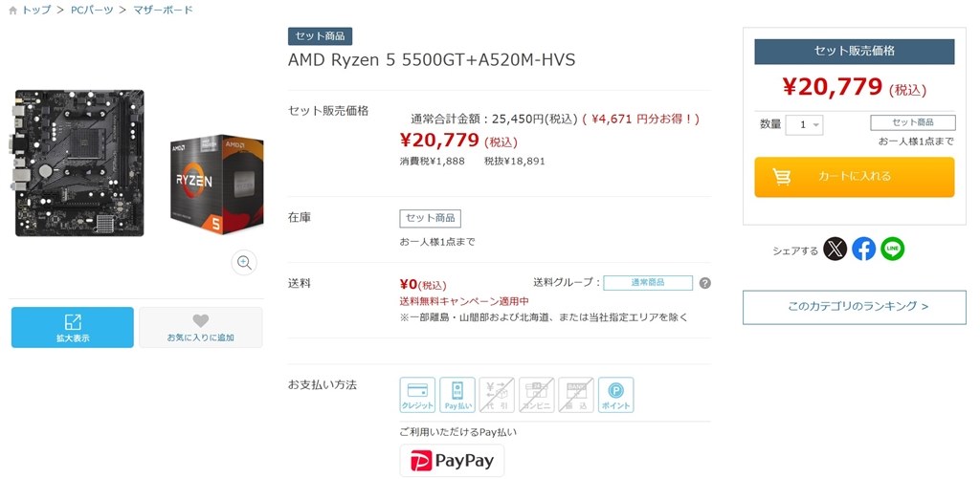980x479 pixels.
Task: Open the 数量 quantity dropdown
Action: 804,125
